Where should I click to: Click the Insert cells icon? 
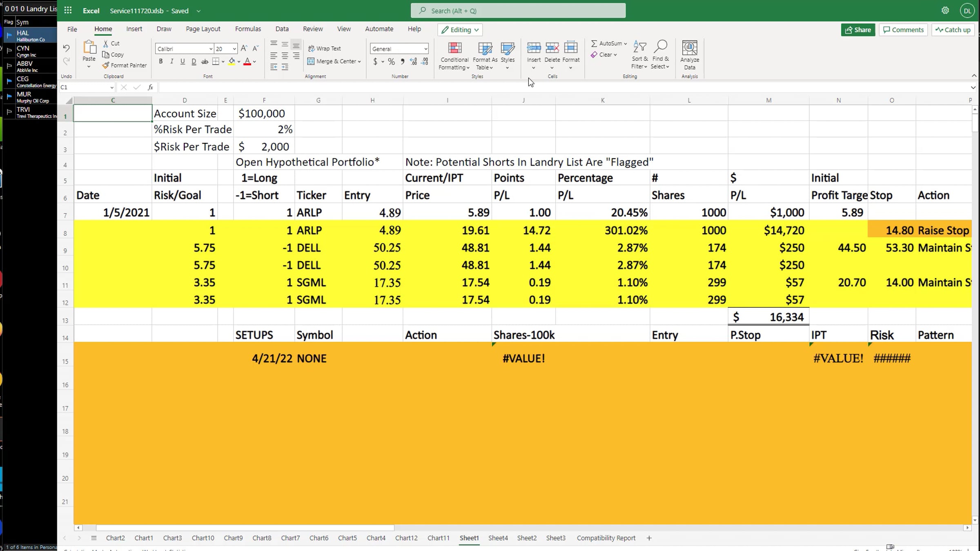click(x=534, y=48)
